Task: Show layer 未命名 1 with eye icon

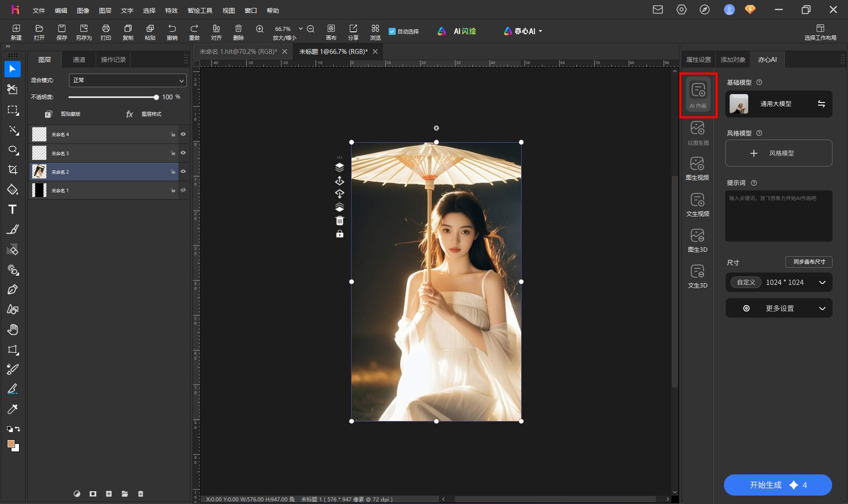Action: click(x=183, y=190)
